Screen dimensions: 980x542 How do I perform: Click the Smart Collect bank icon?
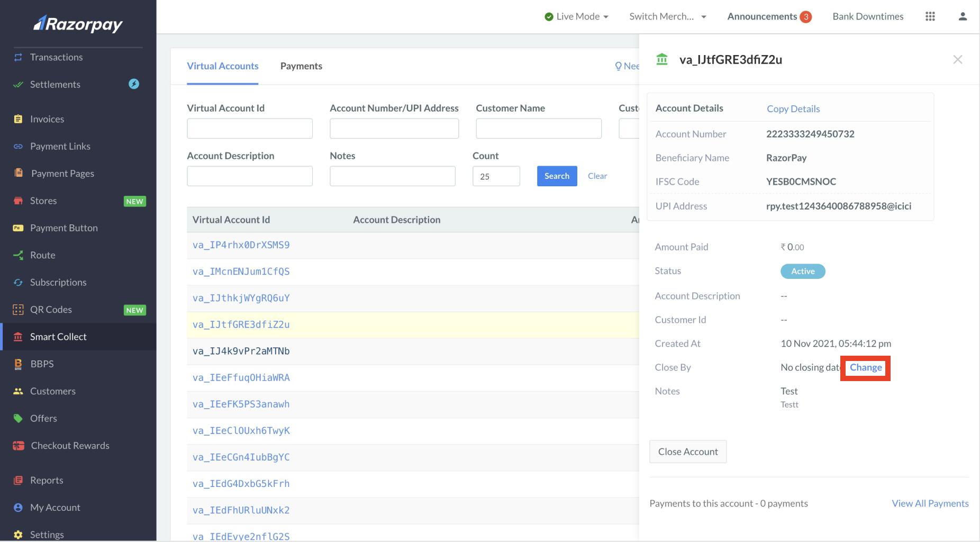click(18, 337)
